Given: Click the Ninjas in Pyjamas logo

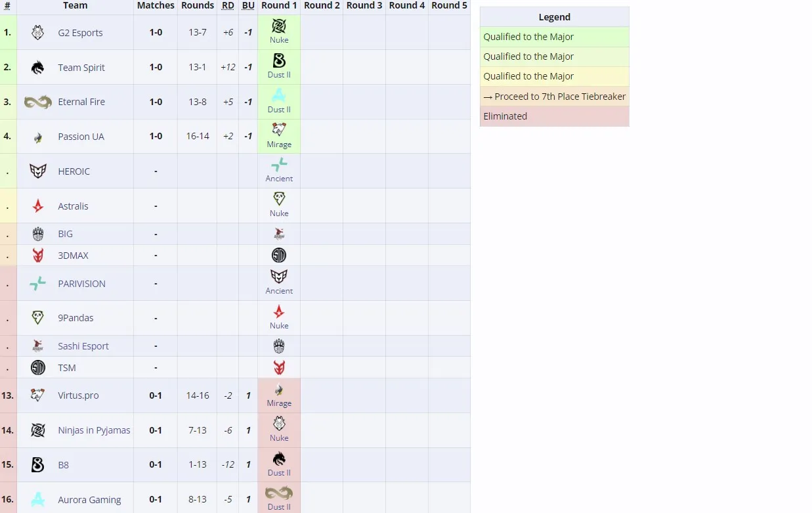Looking at the screenshot, I should pos(38,430).
